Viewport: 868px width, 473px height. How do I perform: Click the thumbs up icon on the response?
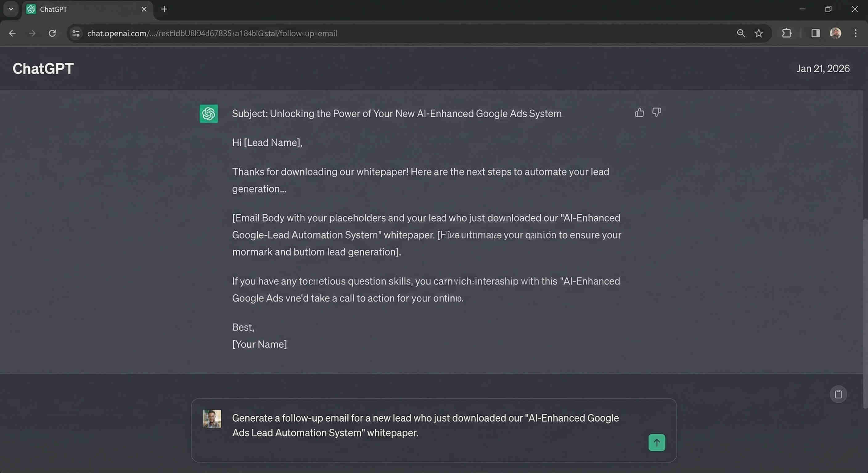[x=639, y=112]
